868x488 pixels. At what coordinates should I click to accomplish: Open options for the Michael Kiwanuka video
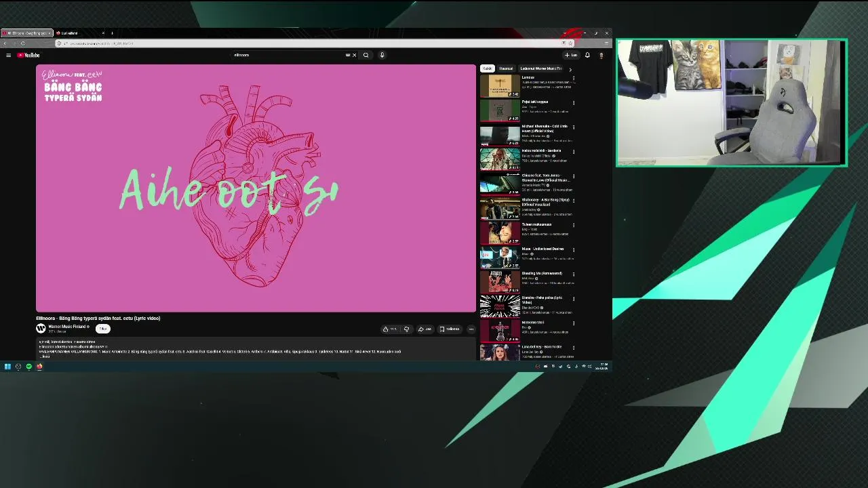pos(574,127)
